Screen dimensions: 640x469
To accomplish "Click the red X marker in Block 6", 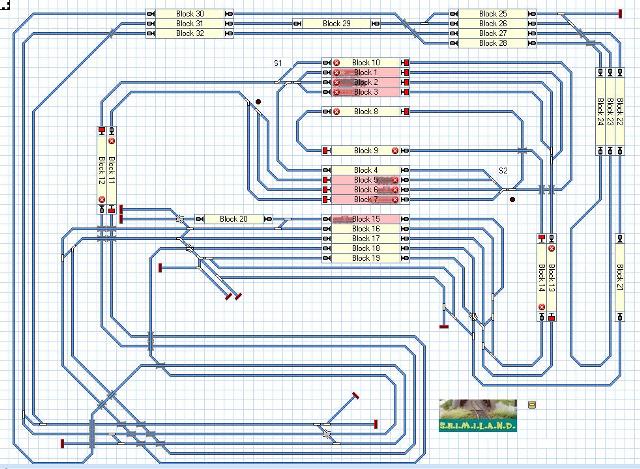I will click(395, 190).
